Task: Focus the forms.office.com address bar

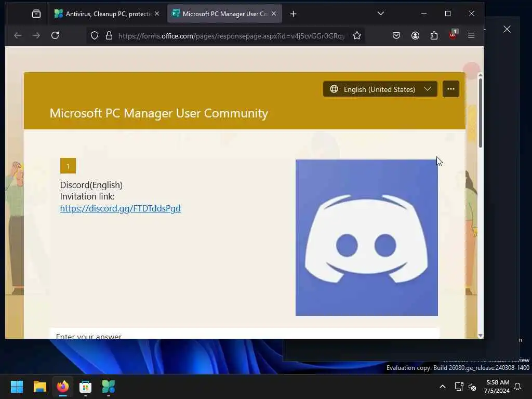Action: 231,36
